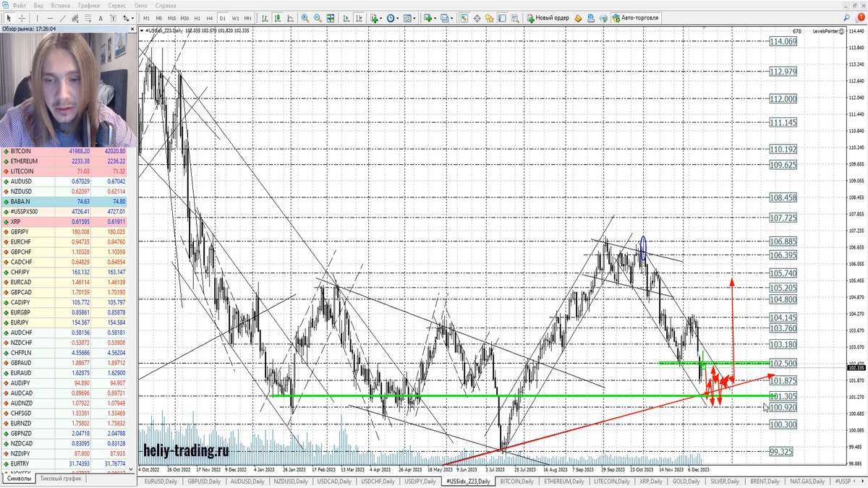868x488 pixels.
Task: Open MetaEditor via the book icon
Action: (578, 17)
